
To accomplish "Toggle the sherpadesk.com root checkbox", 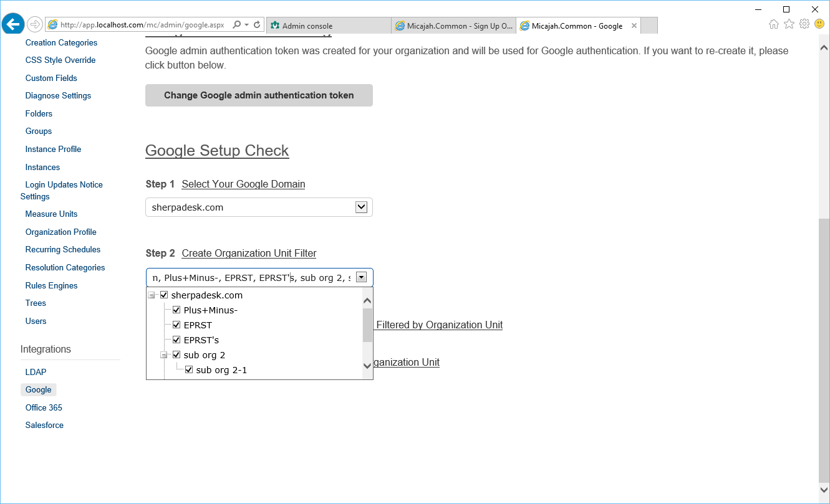I will coord(164,295).
